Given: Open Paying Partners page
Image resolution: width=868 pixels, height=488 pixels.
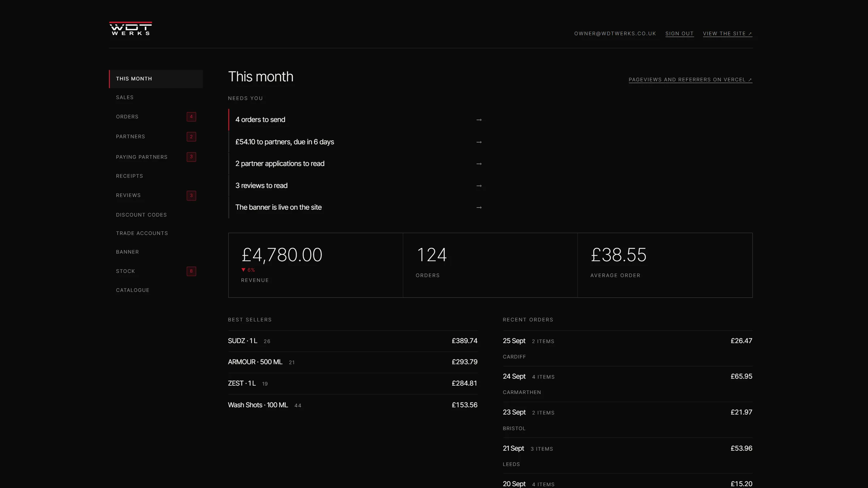Looking at the screenshot, I should coord(156,157).
